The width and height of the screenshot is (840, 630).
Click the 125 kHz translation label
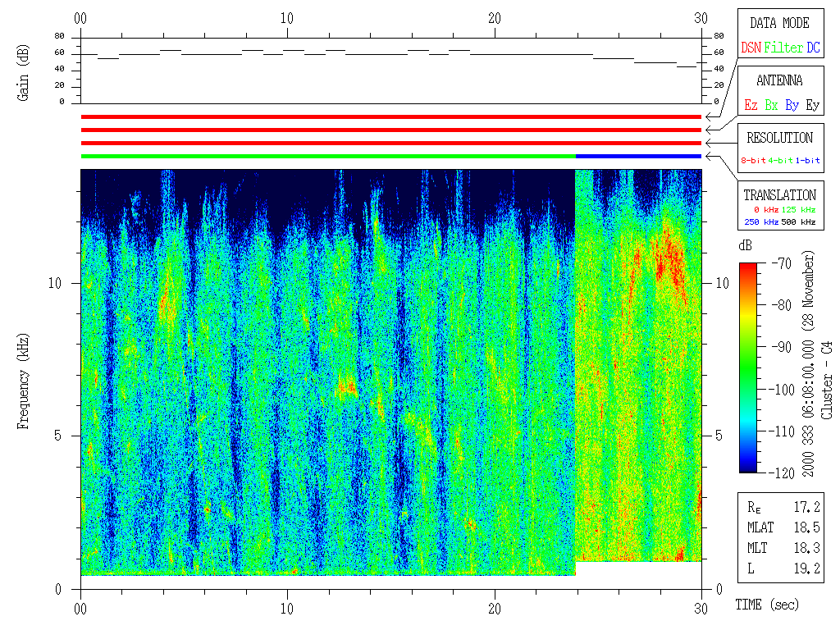[800, 210]
